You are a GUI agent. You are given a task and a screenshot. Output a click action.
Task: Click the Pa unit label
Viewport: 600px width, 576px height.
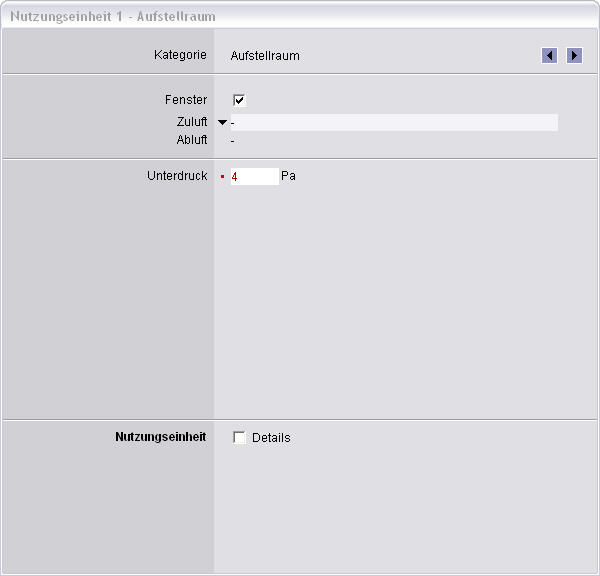pyautogui.click(x=288, y=176)
